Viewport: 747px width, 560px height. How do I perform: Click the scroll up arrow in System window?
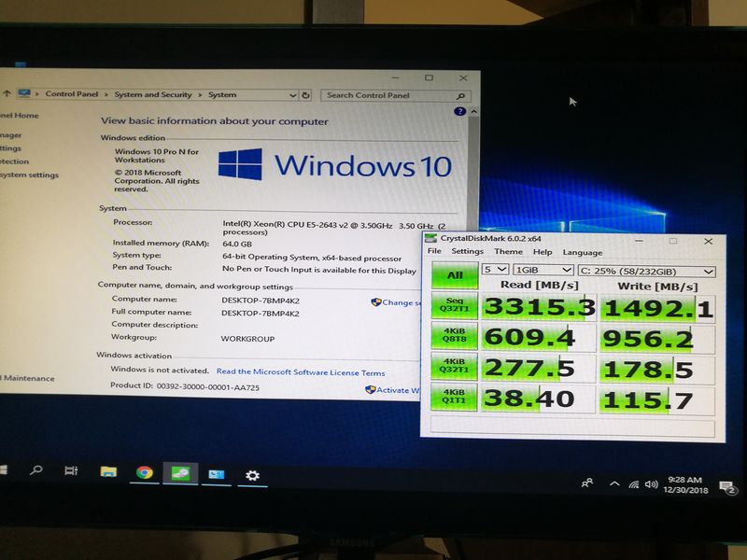point(473,111)
